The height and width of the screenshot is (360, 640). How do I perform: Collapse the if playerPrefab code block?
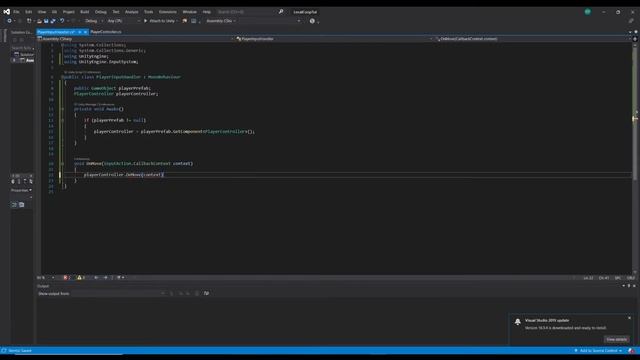click(x=62, y=120)
